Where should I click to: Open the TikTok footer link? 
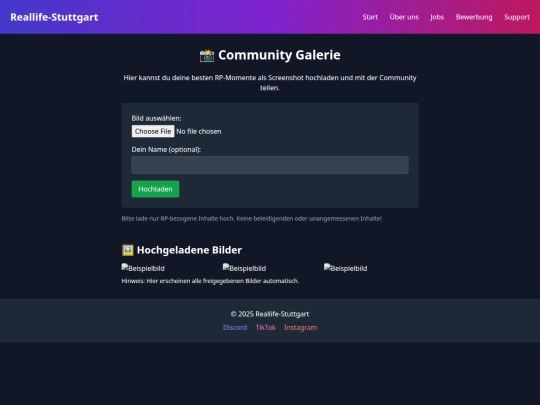[266, 328]
